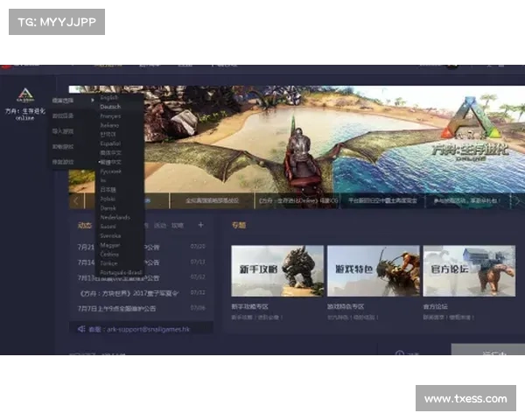Click the user avatar in the top bar
This screenshot has width=525, height=420.
click(451, 66)
